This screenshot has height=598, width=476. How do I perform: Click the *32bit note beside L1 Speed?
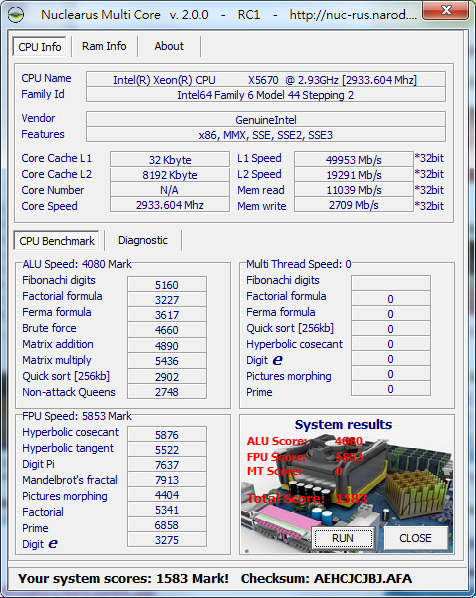(x=429, y=158)
